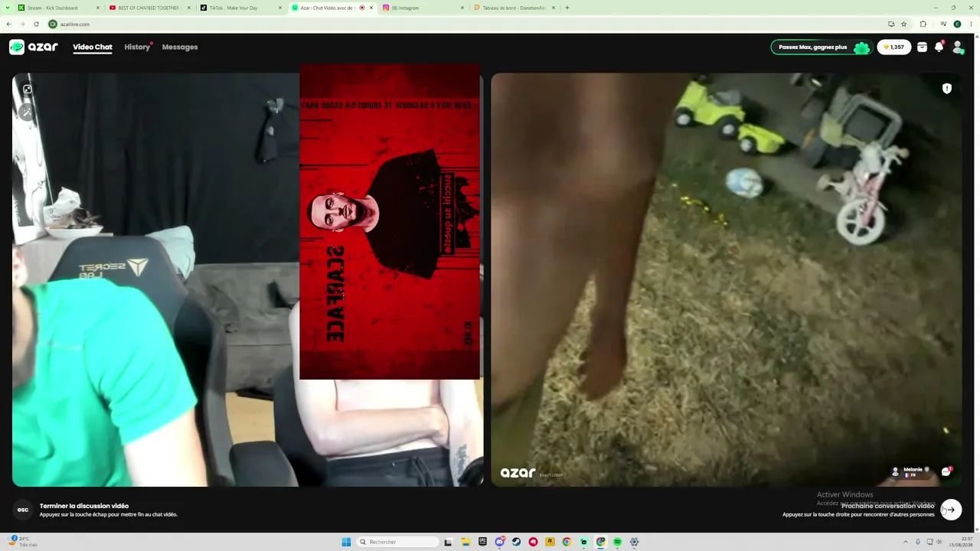Switch to the BEST OF CHAINED TOGETHER tab

pos(149,8)
